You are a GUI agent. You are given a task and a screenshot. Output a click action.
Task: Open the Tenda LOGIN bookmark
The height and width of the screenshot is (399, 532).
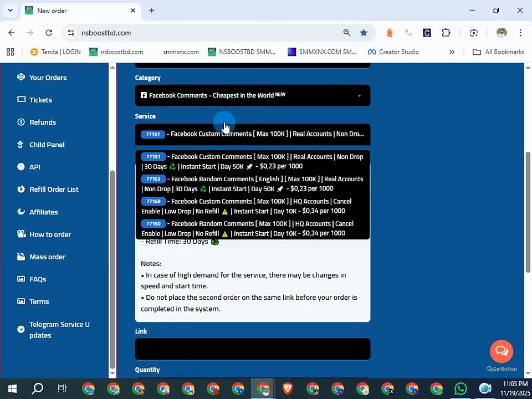click(55, 52)
